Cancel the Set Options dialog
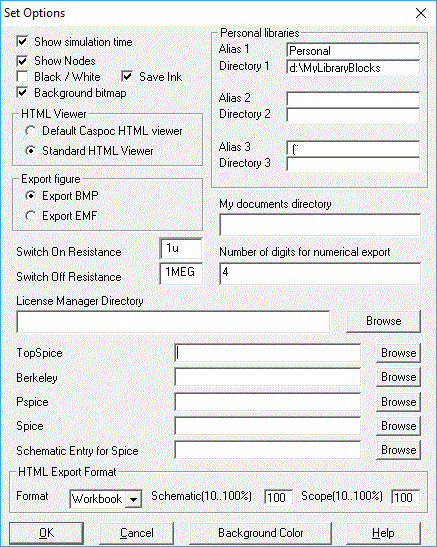 click(136, 533)
